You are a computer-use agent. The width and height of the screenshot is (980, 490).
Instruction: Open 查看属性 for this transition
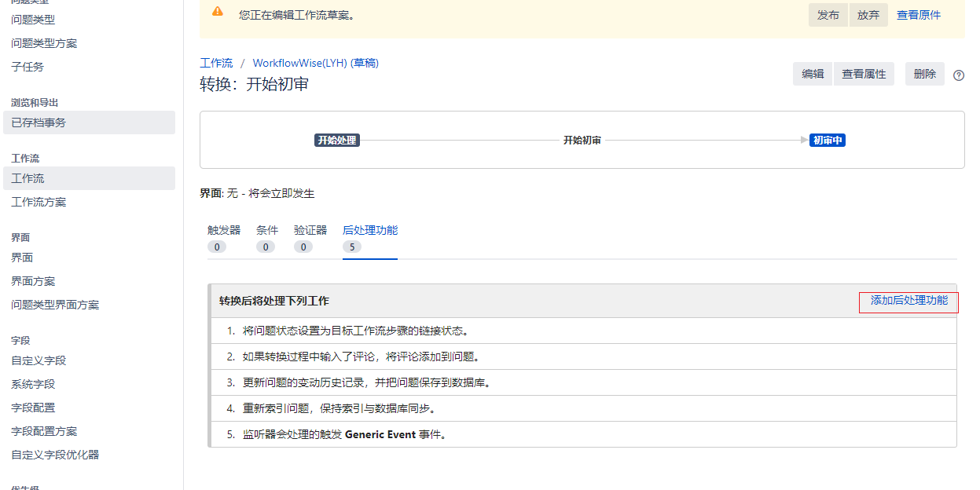(x=864, y=74)
